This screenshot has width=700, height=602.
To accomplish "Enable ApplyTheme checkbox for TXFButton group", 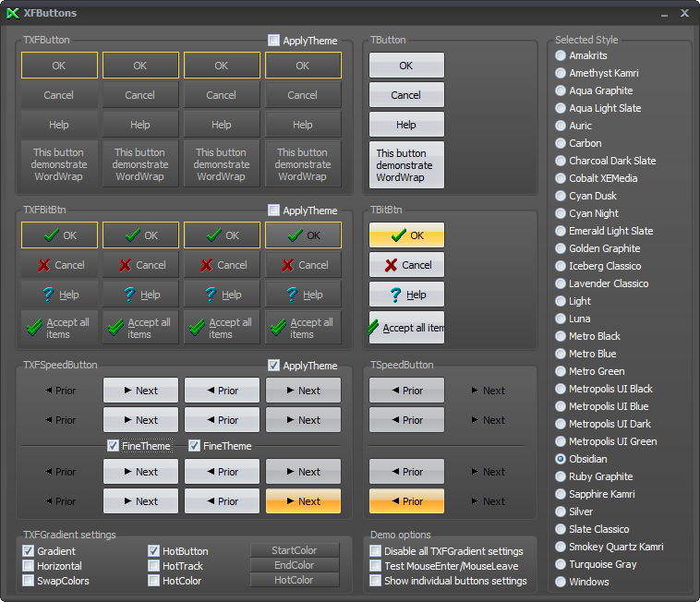I will pyautogui.click(x=274, y=41).
